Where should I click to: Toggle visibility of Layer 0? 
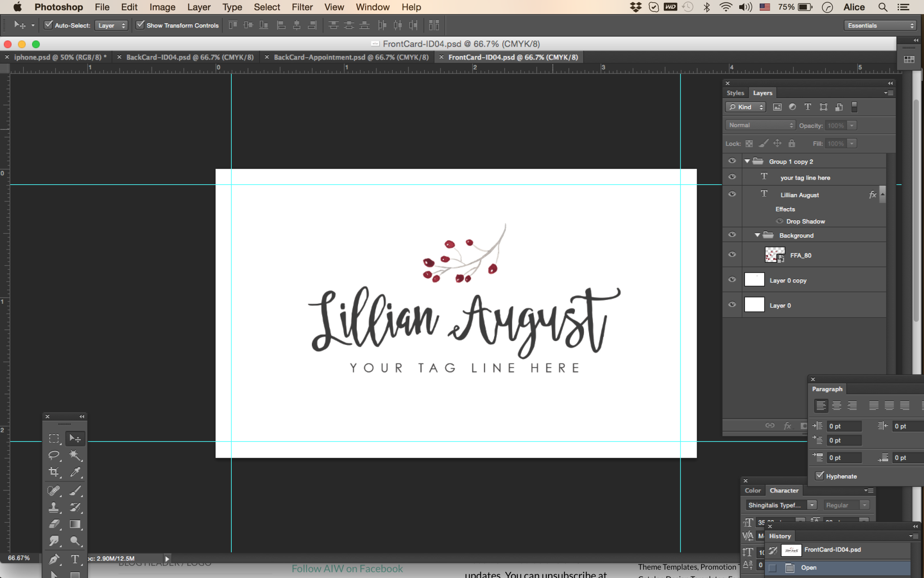pyautogui.click(x=732, y=305)
